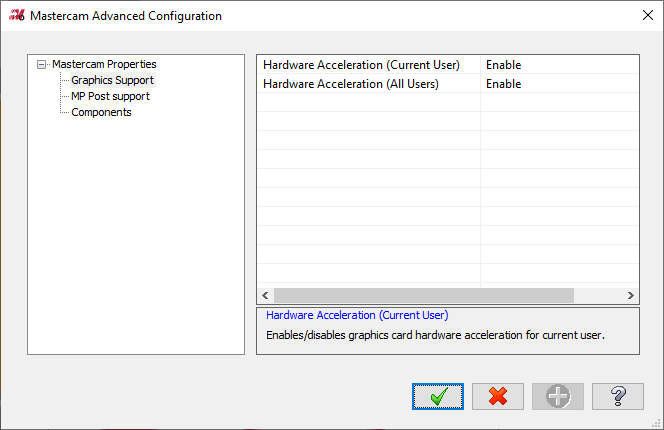Click the horizontal scrollbar thumb
The height and width of the screenshot is (430, 664).
[x=424, y=295]
